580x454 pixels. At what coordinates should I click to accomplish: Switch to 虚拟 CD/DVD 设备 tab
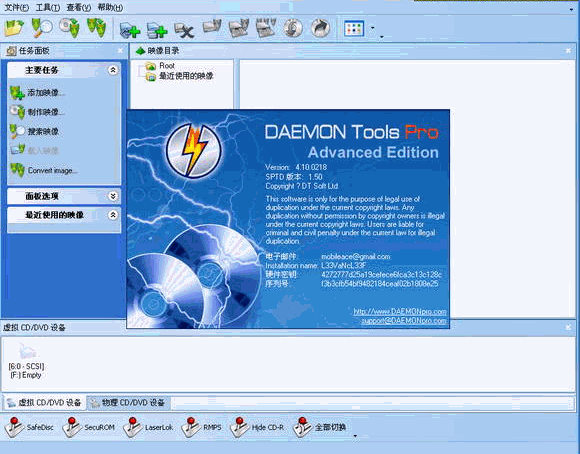click(x=44, y=403)
